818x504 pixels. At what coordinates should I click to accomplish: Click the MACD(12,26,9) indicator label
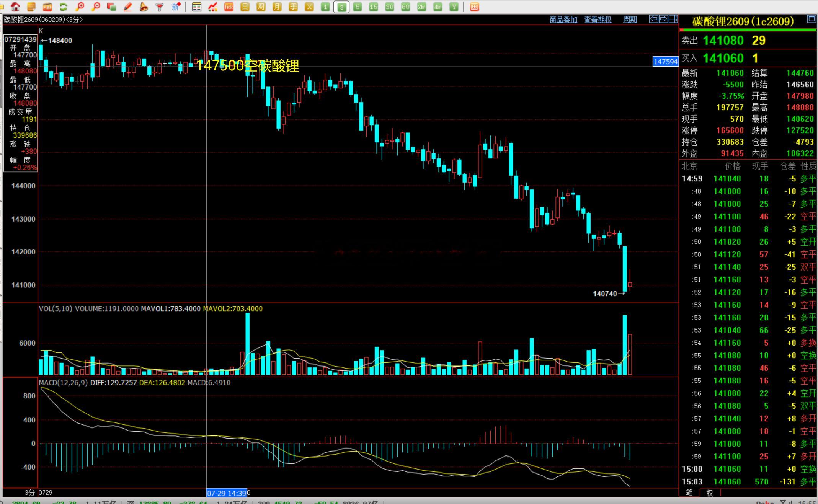point(63,383)
